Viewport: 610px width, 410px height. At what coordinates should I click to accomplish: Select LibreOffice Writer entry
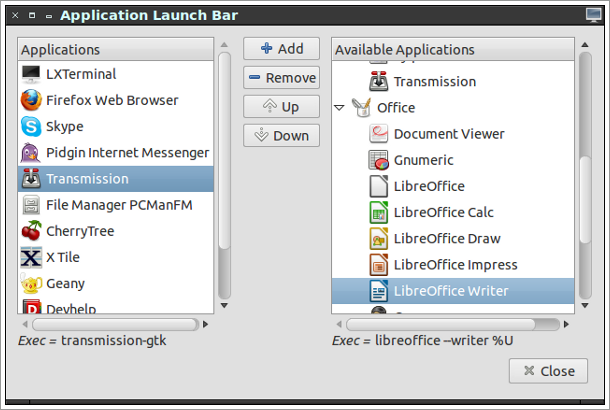[453, 291]
